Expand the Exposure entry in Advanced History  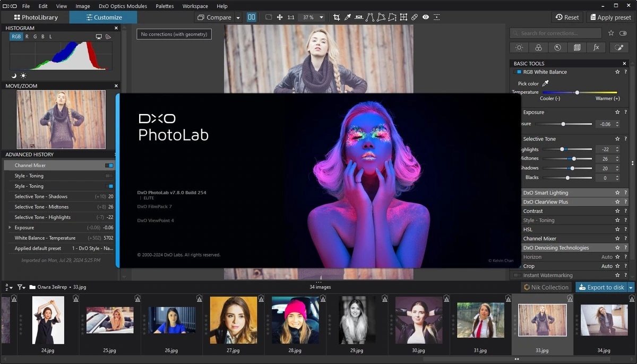(x=10, y=228)
